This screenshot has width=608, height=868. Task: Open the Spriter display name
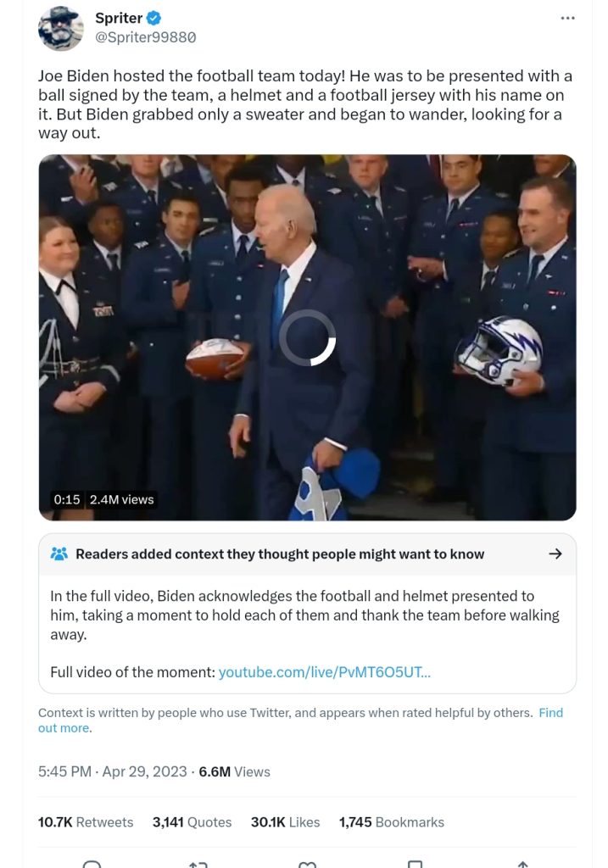[119, 19]
